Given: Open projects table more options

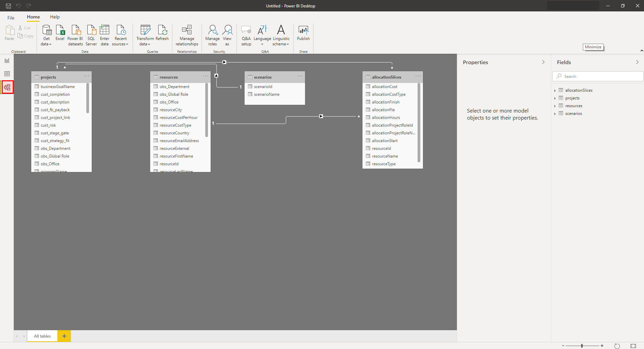Looking at the screenshot, I should (87, 76).
